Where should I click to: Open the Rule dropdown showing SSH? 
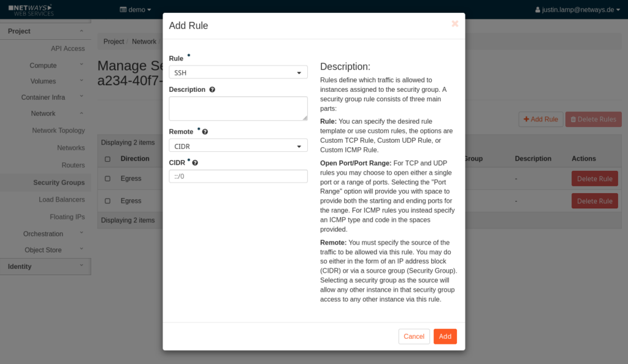tap(238, 72)
